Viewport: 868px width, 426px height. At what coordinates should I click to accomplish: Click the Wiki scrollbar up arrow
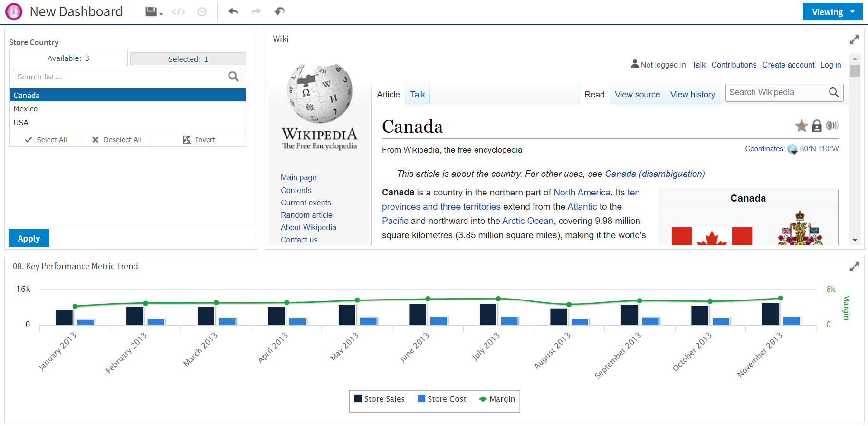(x=855, y=59)
